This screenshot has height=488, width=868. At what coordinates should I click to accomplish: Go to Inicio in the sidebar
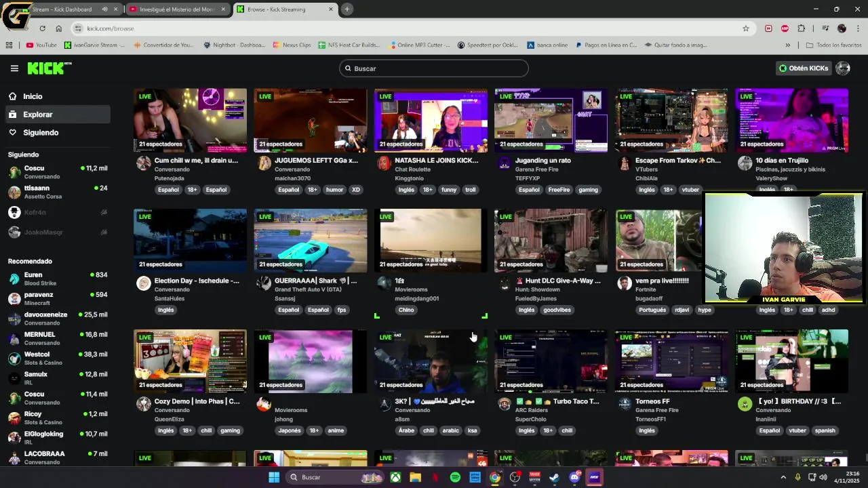click(57, 96)
